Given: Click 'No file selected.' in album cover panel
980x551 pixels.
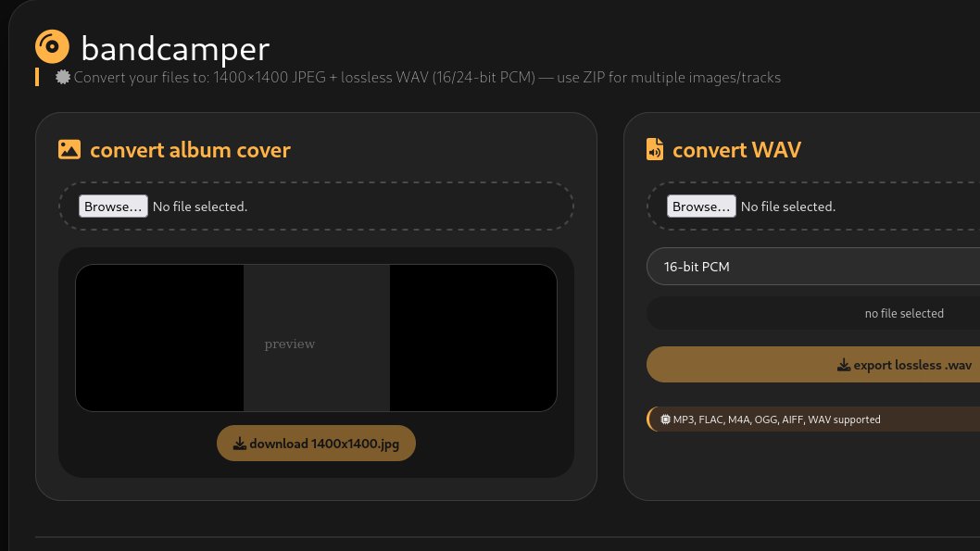Looking at the screenshot, I should [200, 207].
